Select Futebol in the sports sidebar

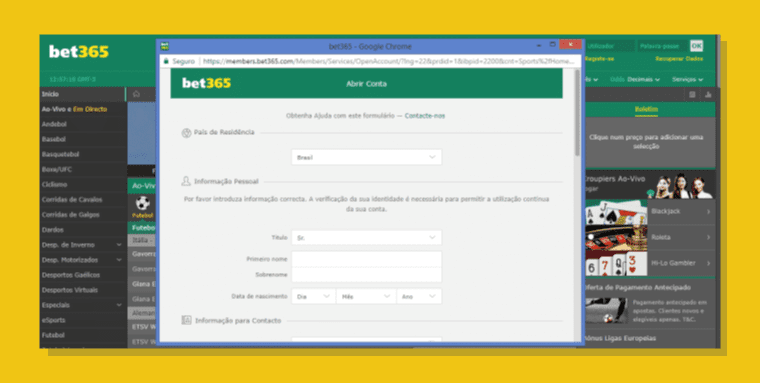click(83, 335)
